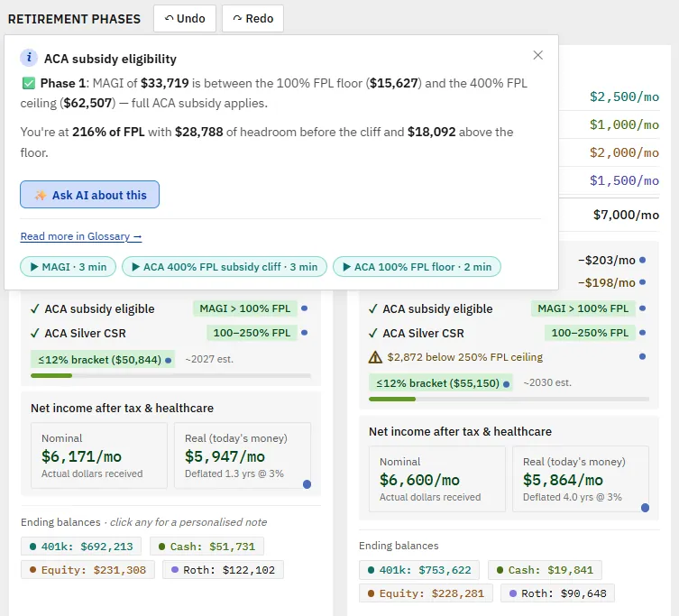Click the $1,000/mo amount
The width and height of the screenshot is (679, 616).
pos(624,124)
